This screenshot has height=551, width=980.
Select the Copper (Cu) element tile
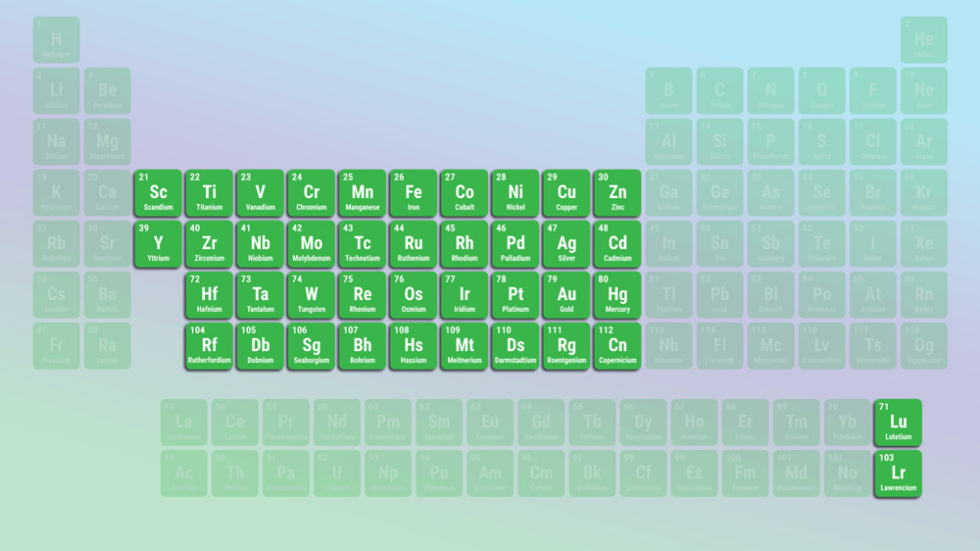[x=566, y=193]
